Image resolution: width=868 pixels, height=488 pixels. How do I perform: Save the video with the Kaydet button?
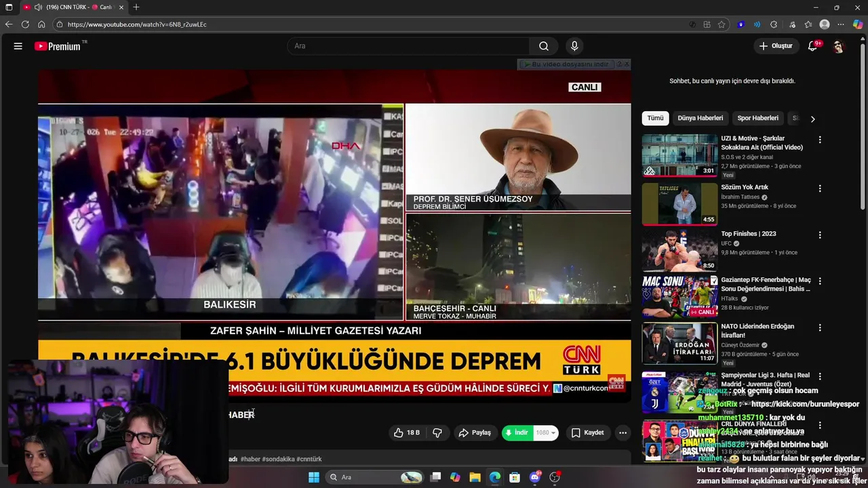click(587, 432)
